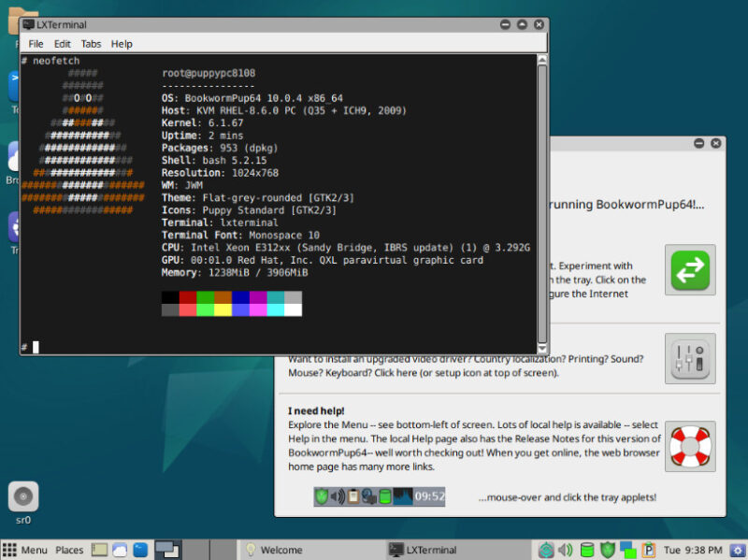The height and width of the screenshot is (560, 748).
Task: Click the speaker volume icon in Welcome's tray image
Action: tap(338, 496)
